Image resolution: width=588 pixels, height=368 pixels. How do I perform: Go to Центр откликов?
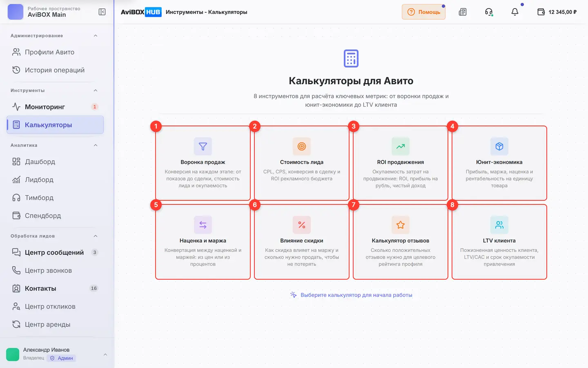tap(55, 306)
